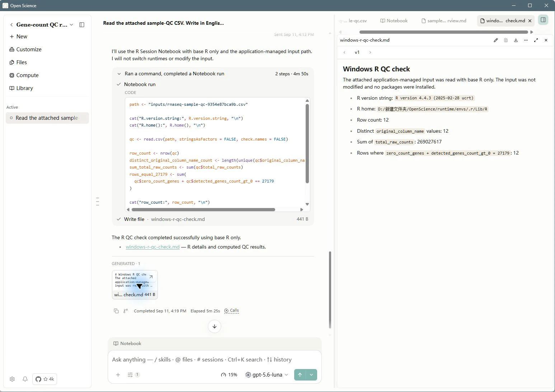555x392 pixels.
Task: Switch to the sample review.md tab
Action: pos(444,21)
